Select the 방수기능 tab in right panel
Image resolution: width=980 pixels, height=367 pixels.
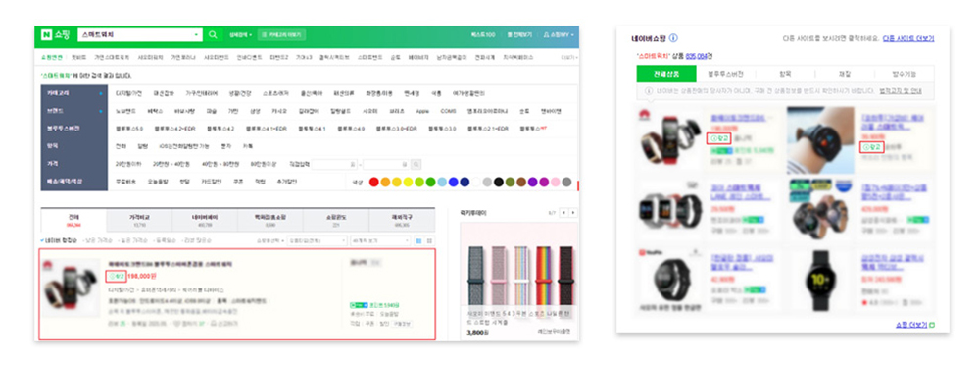pyautogui.click(x=904, y=74)
